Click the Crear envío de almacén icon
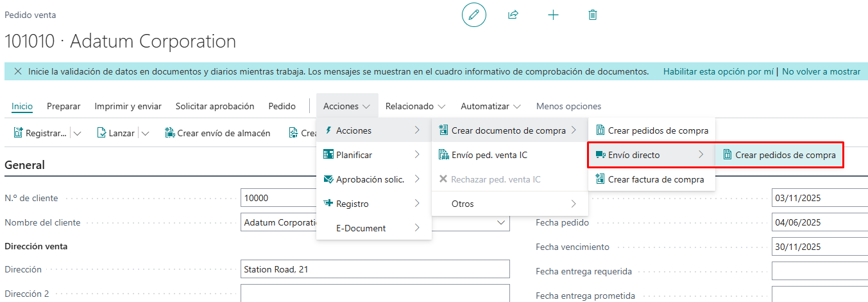 click(x=170, y=133)
